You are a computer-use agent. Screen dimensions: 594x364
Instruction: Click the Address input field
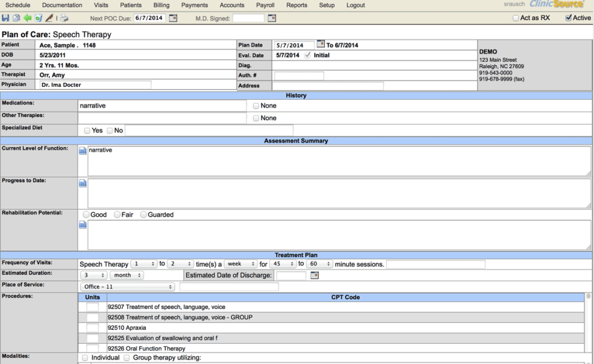click(x=329, y=86)
